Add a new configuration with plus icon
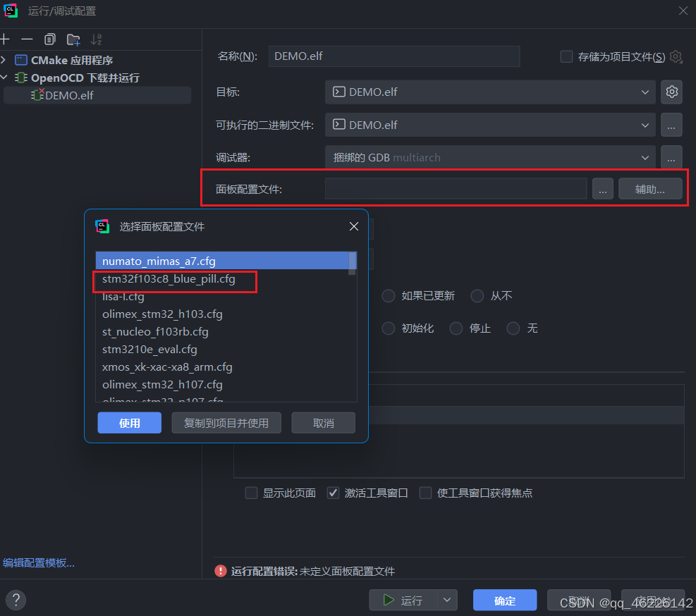The width and height of the screenshot is (696, 616). (5, 39)
